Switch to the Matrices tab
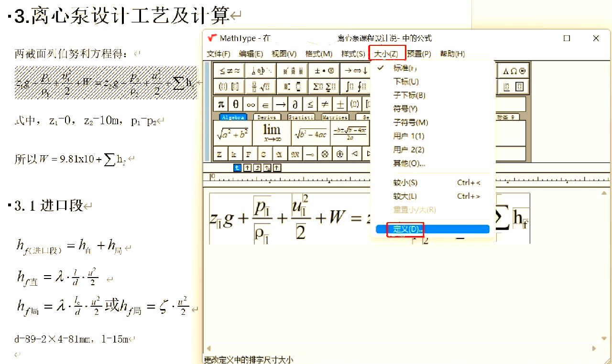The height and width of the screenshot is (364, 612). (x=335, y=117)
